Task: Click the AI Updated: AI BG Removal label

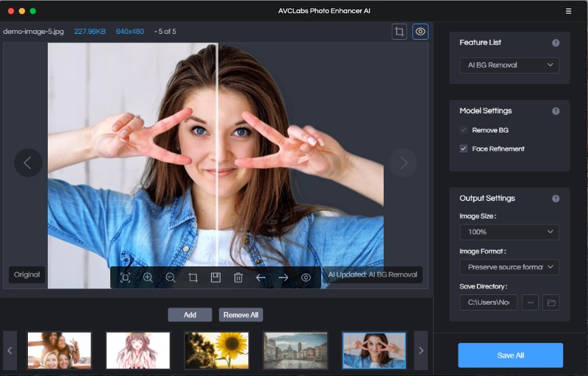Action: (x=373, y=274)
